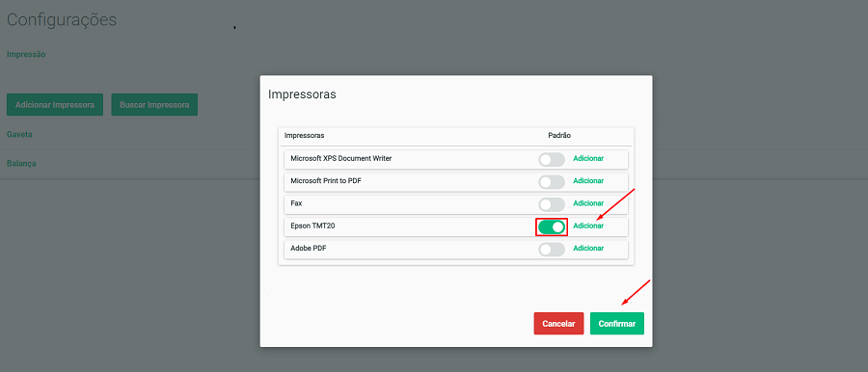Click Adicionar in the Fax row
Screen dimensions: 868x372
point(588,203)
